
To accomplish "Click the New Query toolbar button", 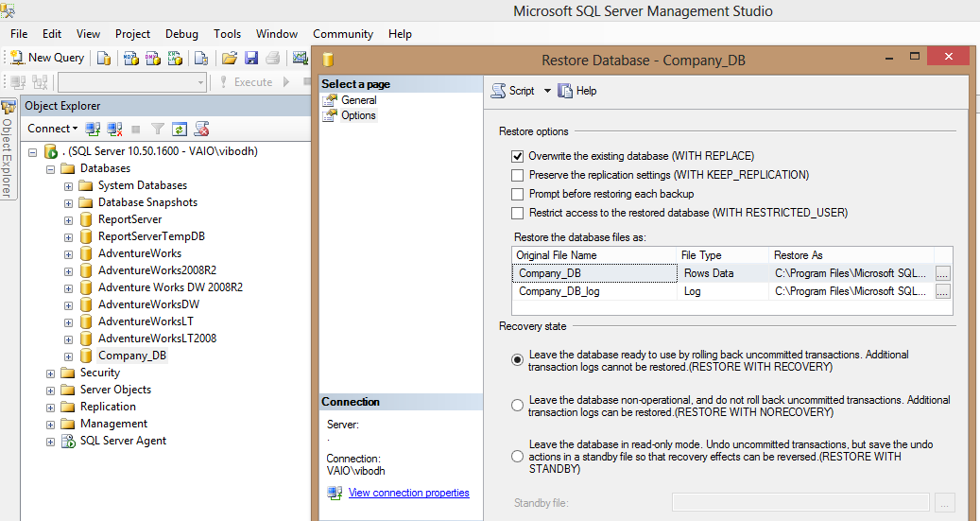I will tap(47, 58).
